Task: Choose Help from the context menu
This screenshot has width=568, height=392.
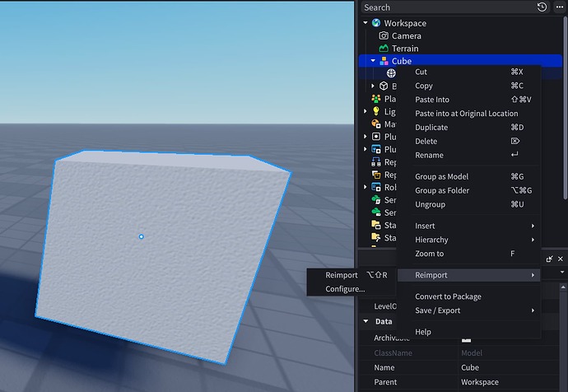Action: (469, 332)
